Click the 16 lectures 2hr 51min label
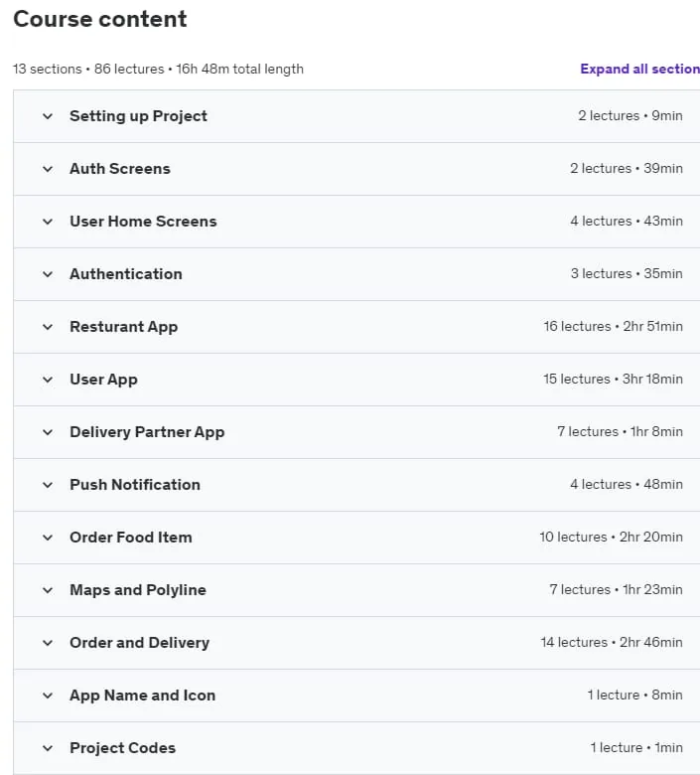The height and width of the screenshot is (775, 700). pyautogui.click(x=613, y=326)
